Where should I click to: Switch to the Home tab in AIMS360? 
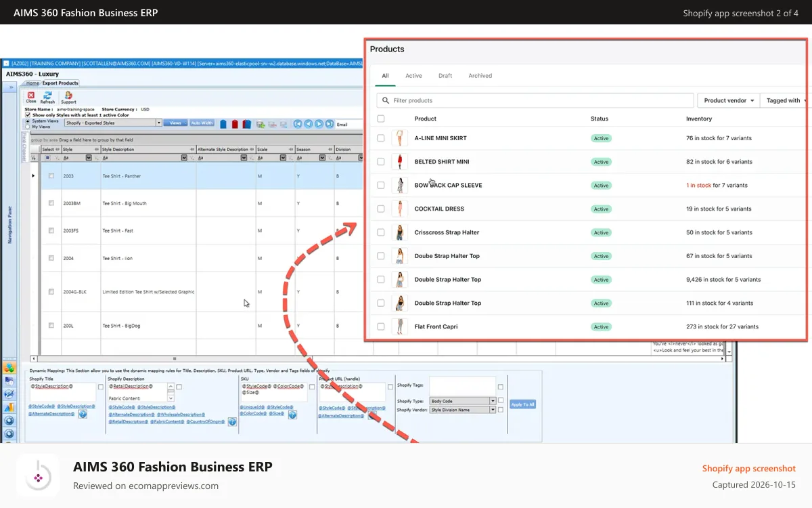pos(32,83)
